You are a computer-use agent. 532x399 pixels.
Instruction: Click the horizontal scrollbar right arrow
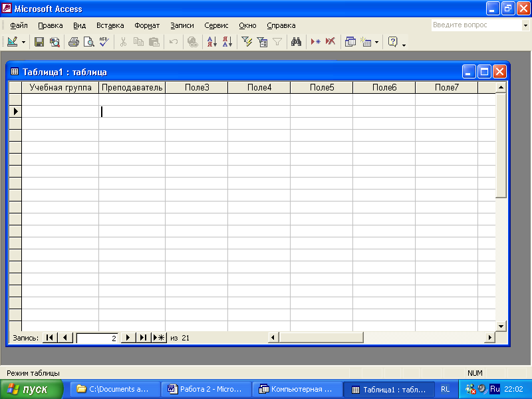tap(489, 338)
